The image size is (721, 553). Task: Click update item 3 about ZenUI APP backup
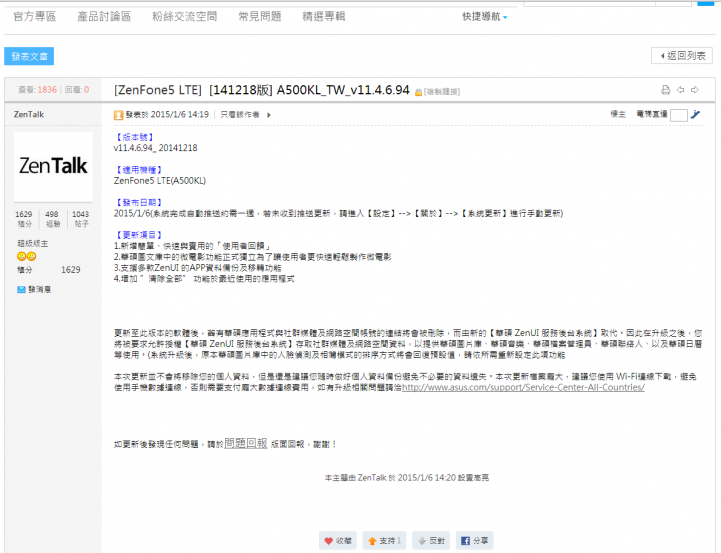tap(197, 268)
